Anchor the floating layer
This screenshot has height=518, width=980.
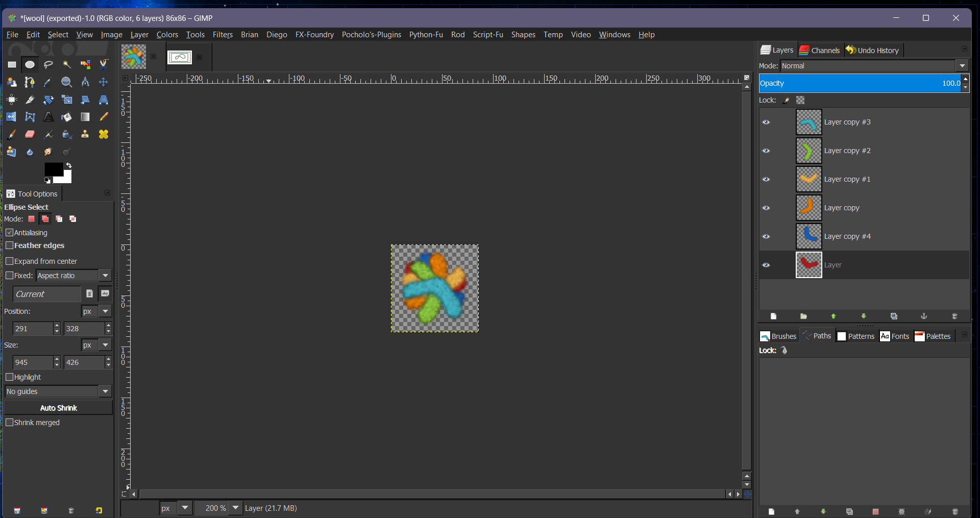point(924,316)
